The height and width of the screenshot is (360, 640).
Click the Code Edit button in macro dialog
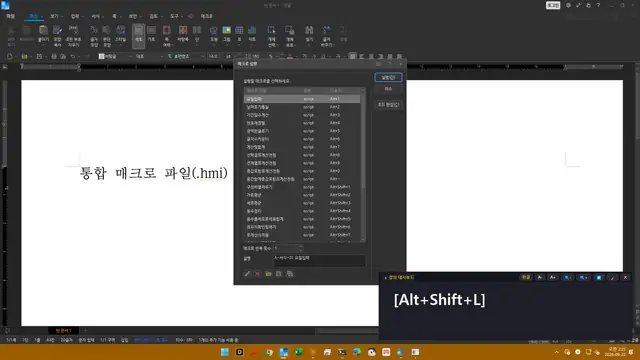click(388, 105)
